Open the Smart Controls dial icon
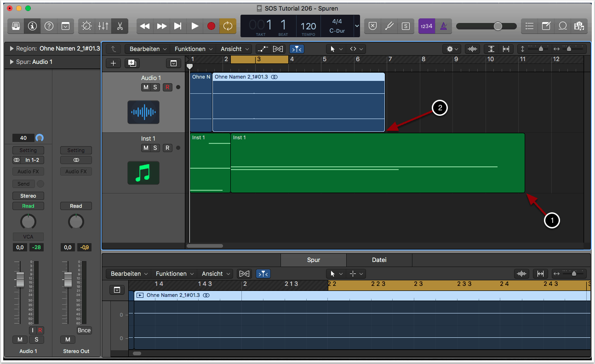 click(x=86, y=26)
